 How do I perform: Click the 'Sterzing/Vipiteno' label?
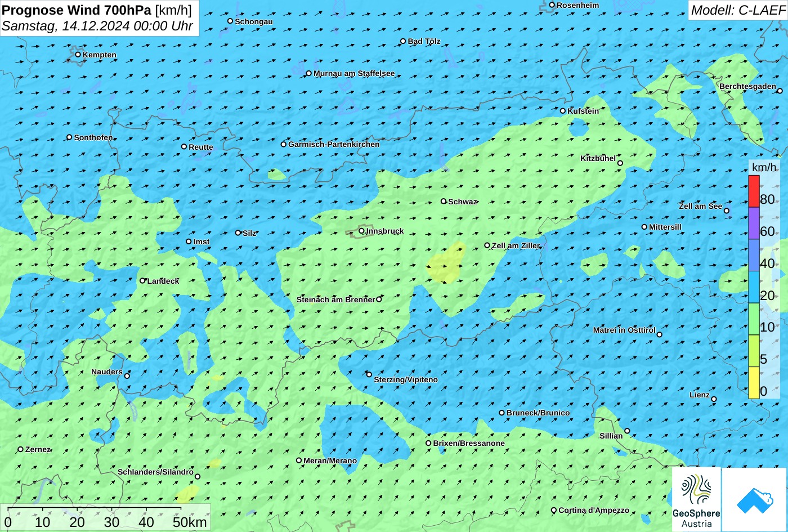pos(406,379)
